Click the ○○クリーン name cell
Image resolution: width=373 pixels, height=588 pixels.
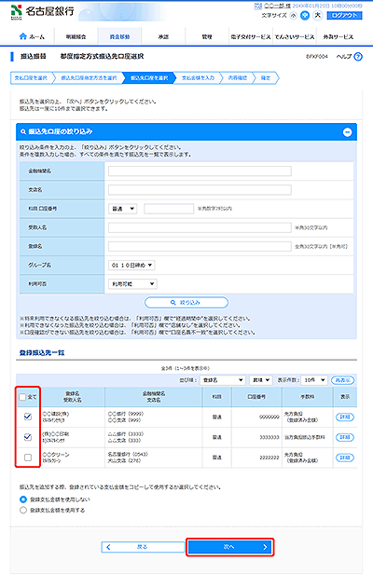(x=73, y=458)
